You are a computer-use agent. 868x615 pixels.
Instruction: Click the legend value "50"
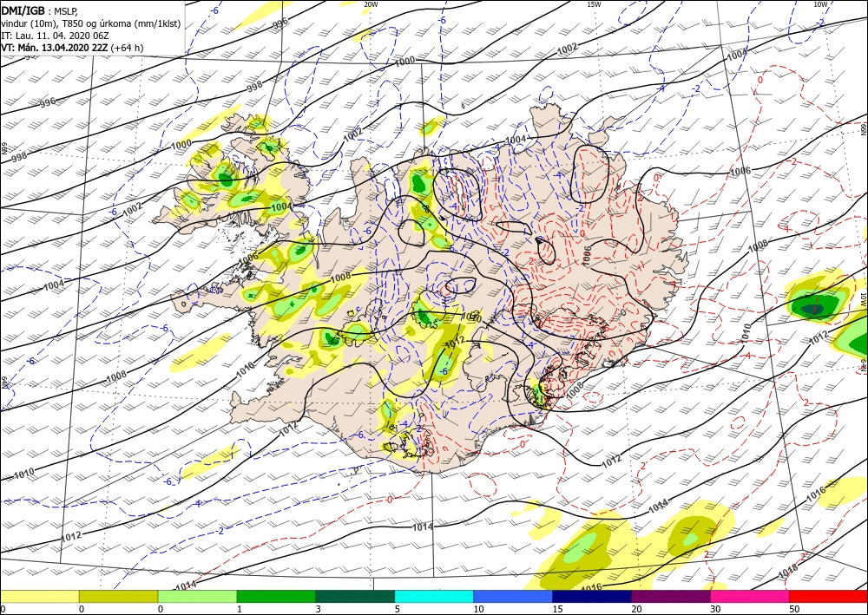794,609
